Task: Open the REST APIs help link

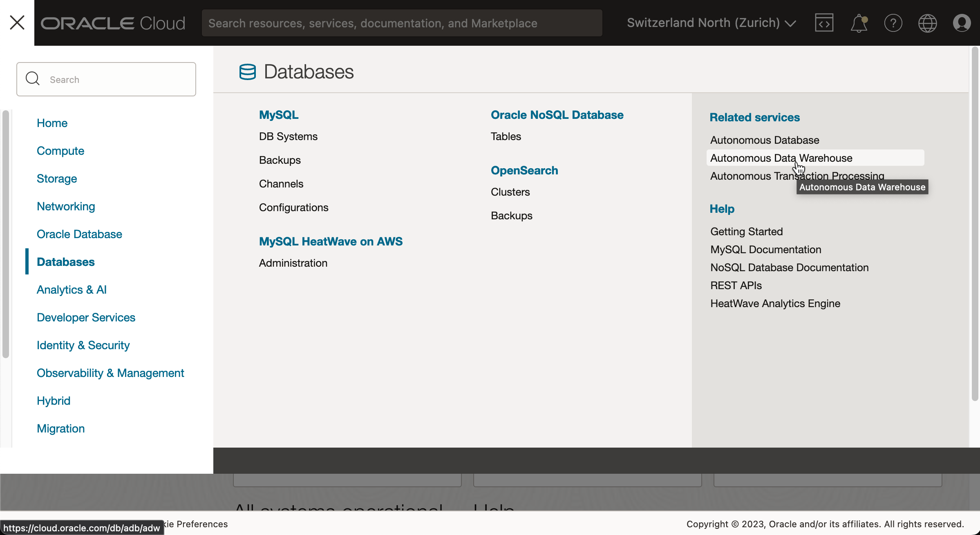Action: 736,285
